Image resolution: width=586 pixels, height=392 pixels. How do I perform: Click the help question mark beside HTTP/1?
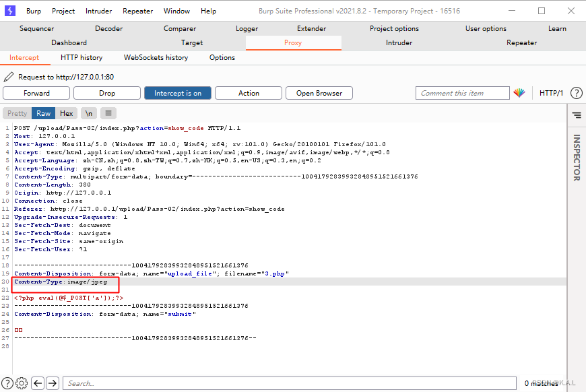pyautogui.click(x=577, y=93)
